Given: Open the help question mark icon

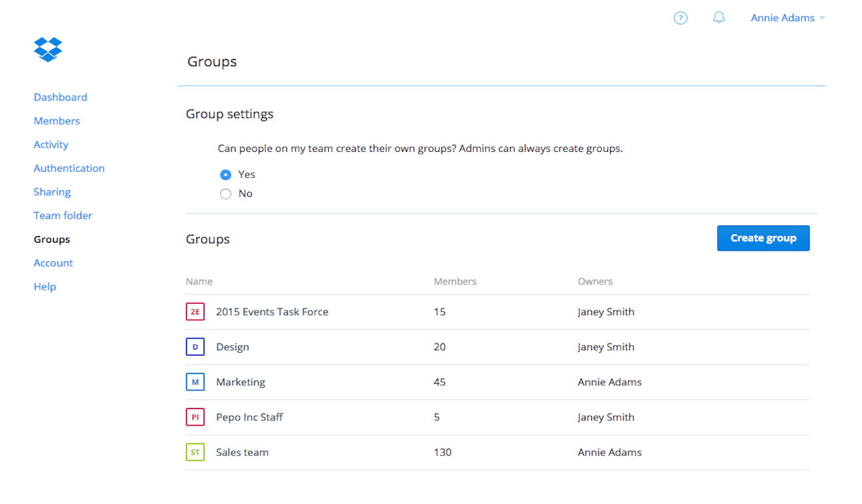Looking at the screenshot, I should [680, 18].
